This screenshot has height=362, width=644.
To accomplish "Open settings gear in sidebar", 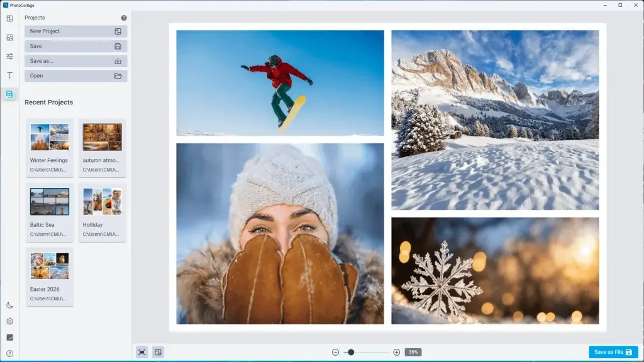I will [x=10, y=321].
